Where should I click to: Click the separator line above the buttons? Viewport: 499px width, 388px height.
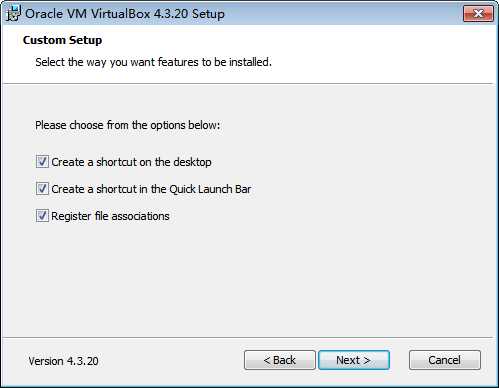click(x=247, y=337)
